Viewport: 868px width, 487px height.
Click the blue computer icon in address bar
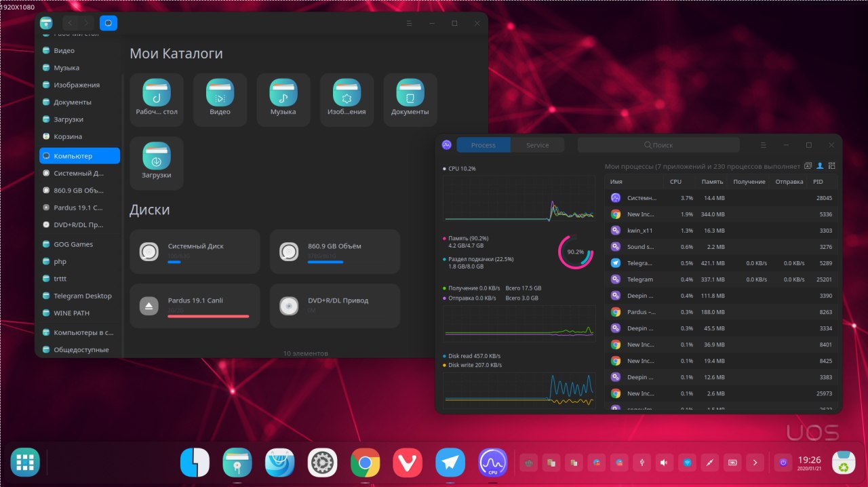[108, 23]
